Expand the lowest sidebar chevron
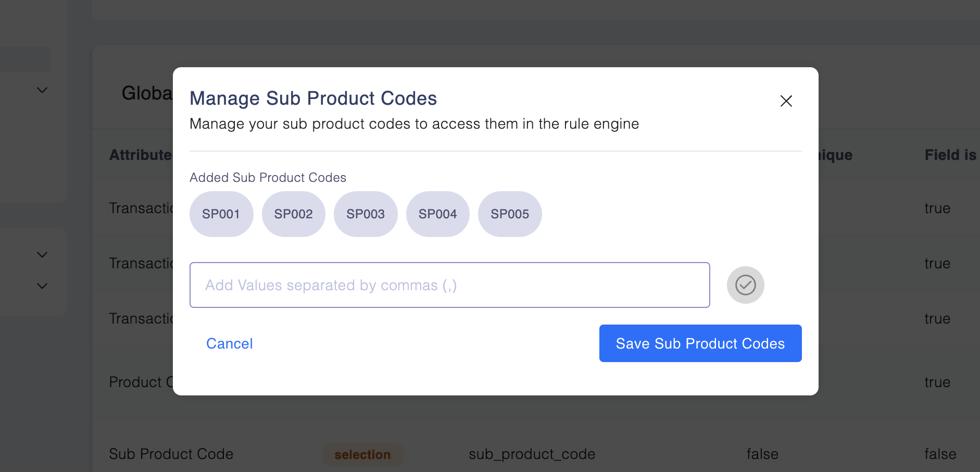 pos(42,286)
